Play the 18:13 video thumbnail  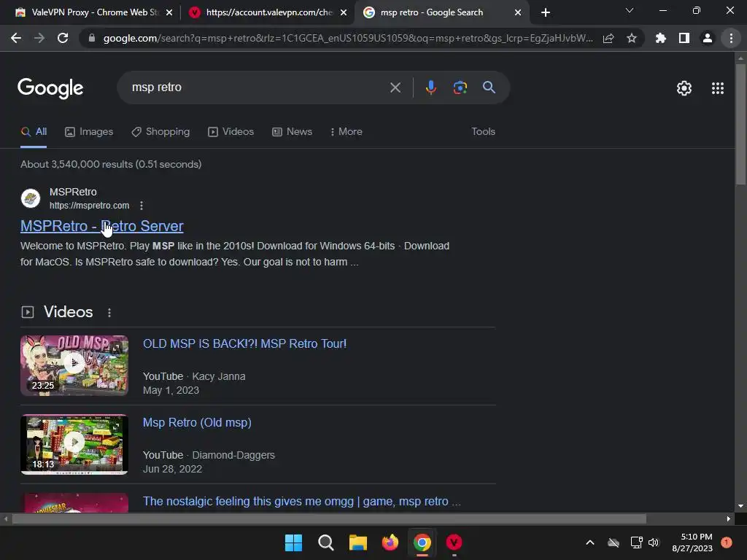point(74,444)
